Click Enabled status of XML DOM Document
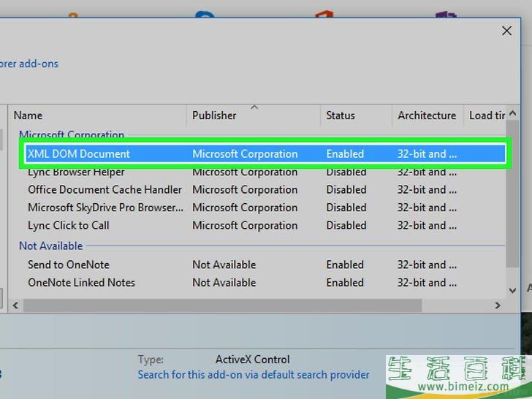 coord(345,153)
